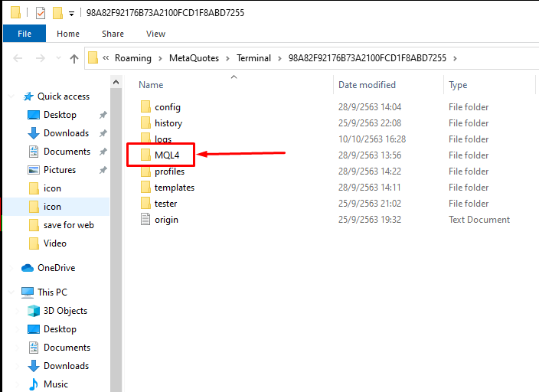Open Downloads under Quick access
This screenshot has width=539, height=392.
[66, 133]
